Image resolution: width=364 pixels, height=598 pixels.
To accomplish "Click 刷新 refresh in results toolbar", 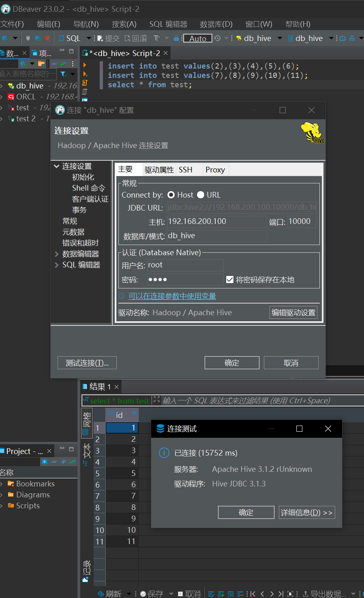I will pyautogui.click(x=109, y=594).
